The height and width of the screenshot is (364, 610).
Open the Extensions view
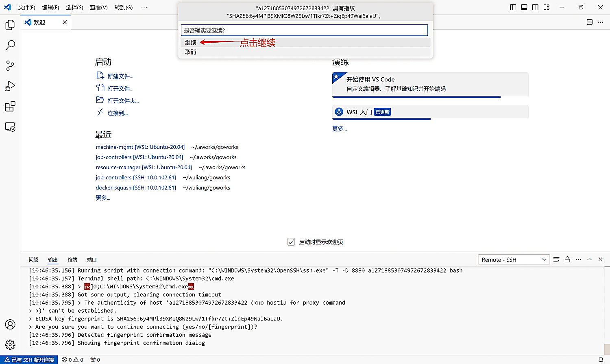10,107
